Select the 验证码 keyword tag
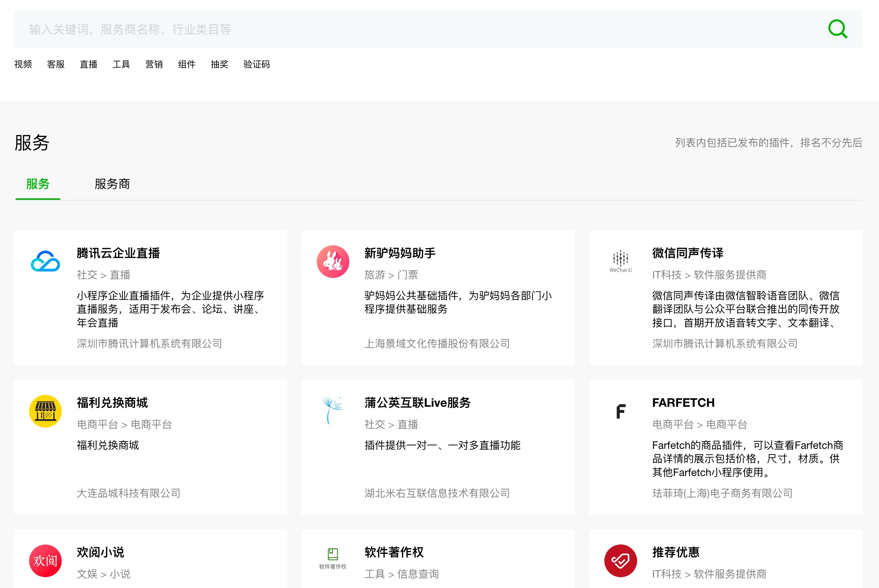 coord(256,64)
